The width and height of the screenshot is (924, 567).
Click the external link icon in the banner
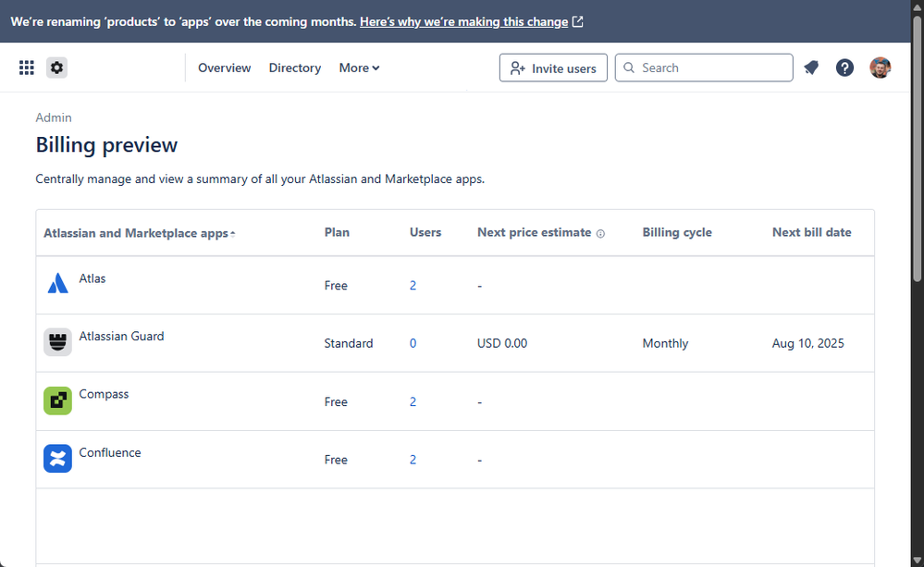tap(578, 22)
